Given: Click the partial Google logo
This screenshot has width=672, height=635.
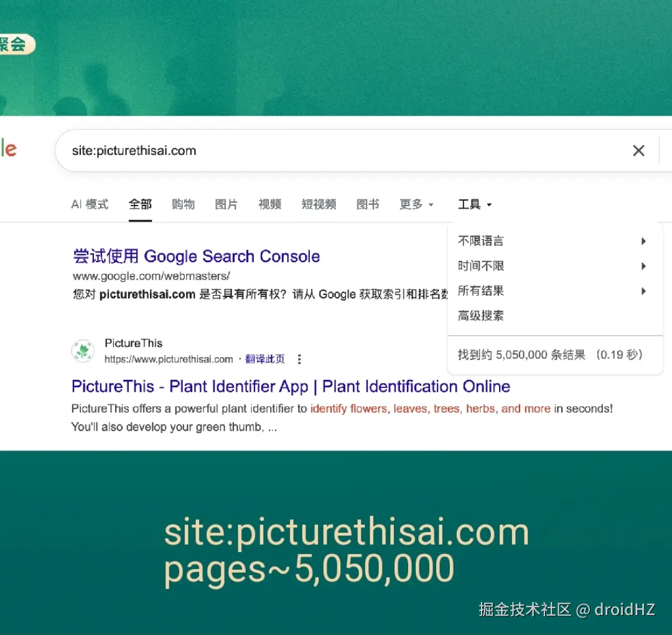Looking at the screenshot, I should coord(8,148).
